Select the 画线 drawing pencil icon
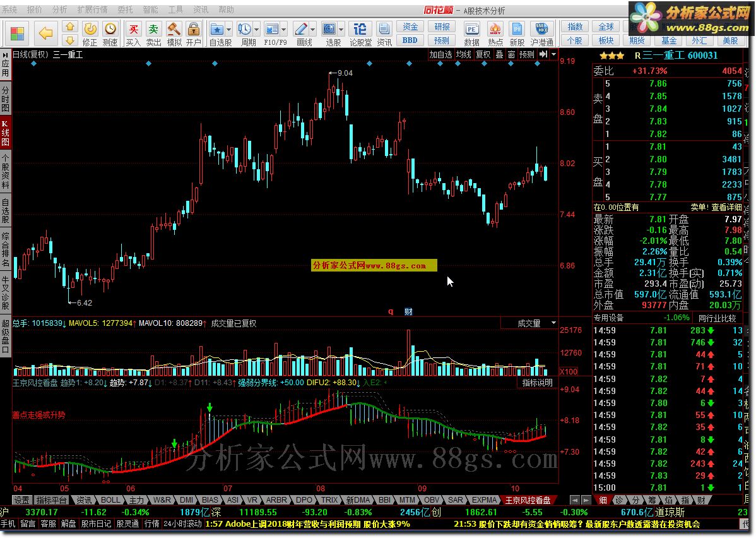756x538 pixels. 301,30
